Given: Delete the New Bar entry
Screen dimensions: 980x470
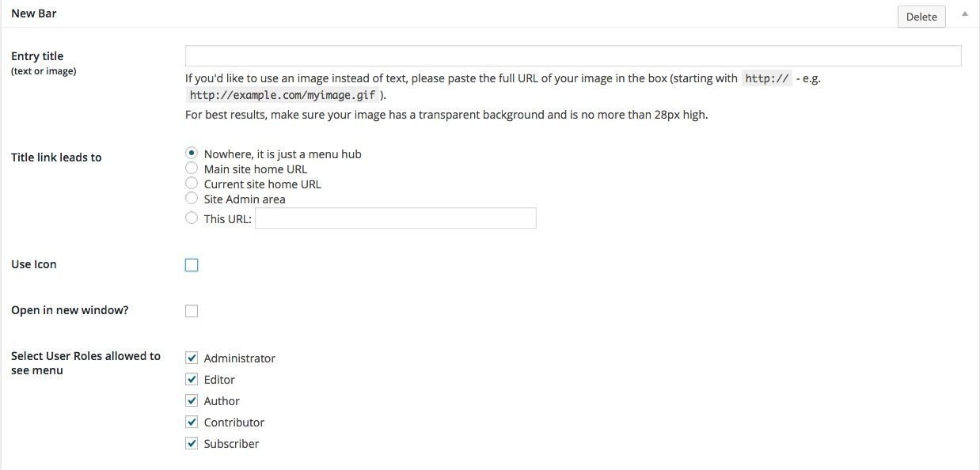Looking at the screenshot, I should pyautogui.click(x=921, y=17).
